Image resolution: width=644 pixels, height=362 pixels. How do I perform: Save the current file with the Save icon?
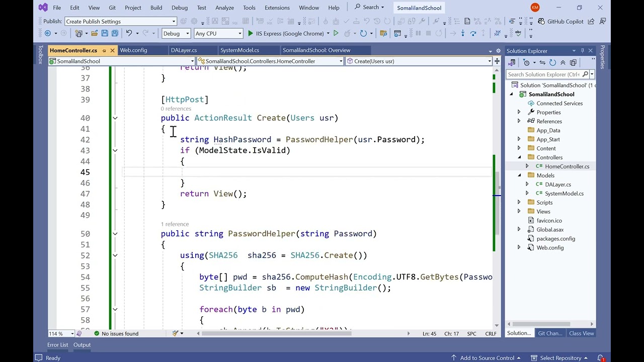pyautogui.click(x=105, y=33)
